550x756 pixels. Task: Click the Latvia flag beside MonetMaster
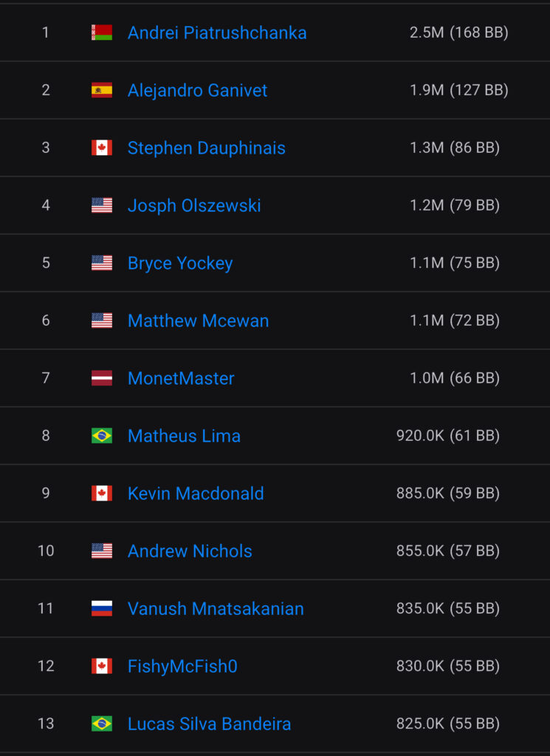pos(102,378)
